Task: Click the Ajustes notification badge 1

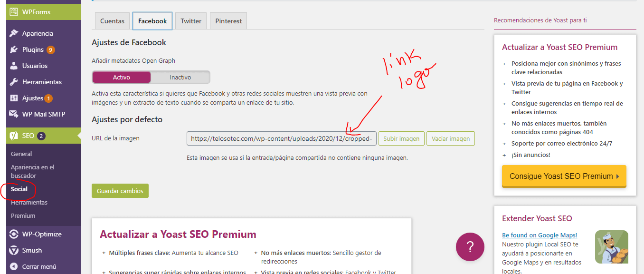Action: (x=48, y=98)
